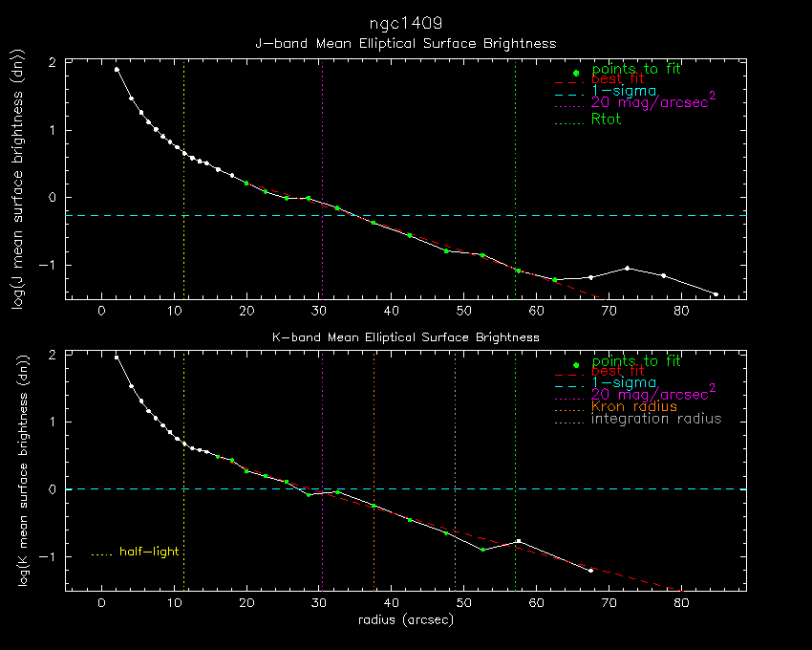Click the K-band data point near radius 57
This screenshot has height=650, width=812.
518,541
